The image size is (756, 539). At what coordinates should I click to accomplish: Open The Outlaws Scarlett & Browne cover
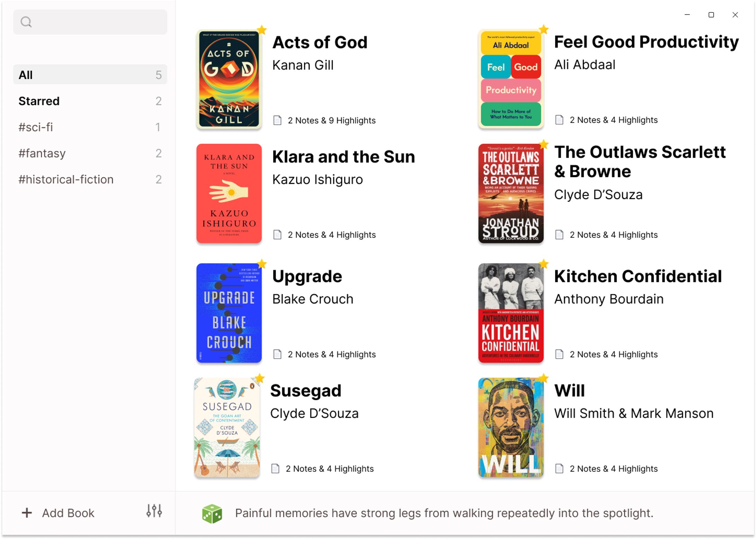[x=511, y=193]
